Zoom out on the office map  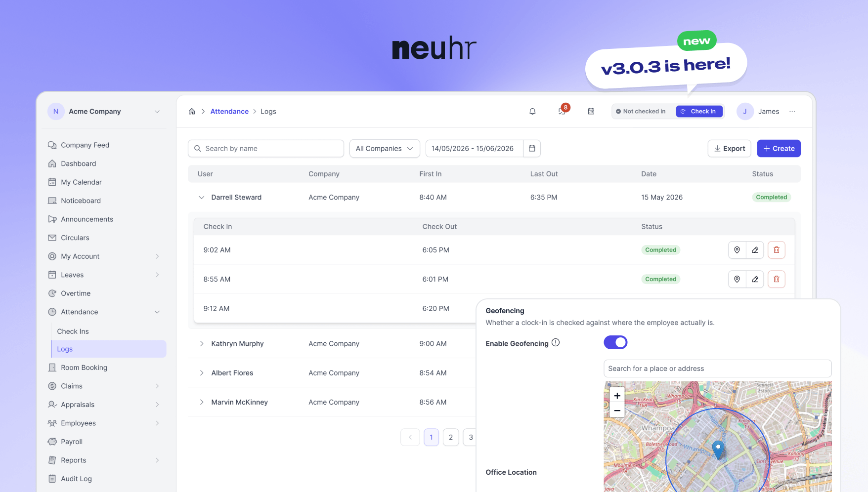tap(617, 410)
